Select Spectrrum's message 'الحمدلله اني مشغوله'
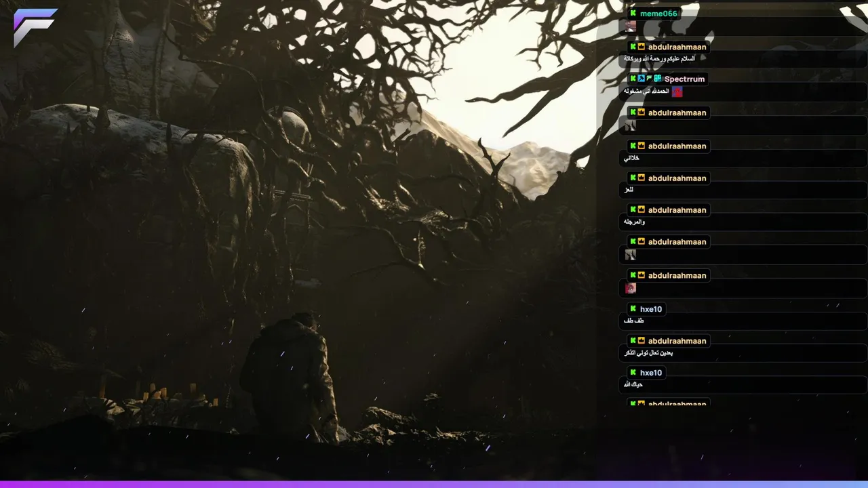The image size is (868, 488). 646,91
